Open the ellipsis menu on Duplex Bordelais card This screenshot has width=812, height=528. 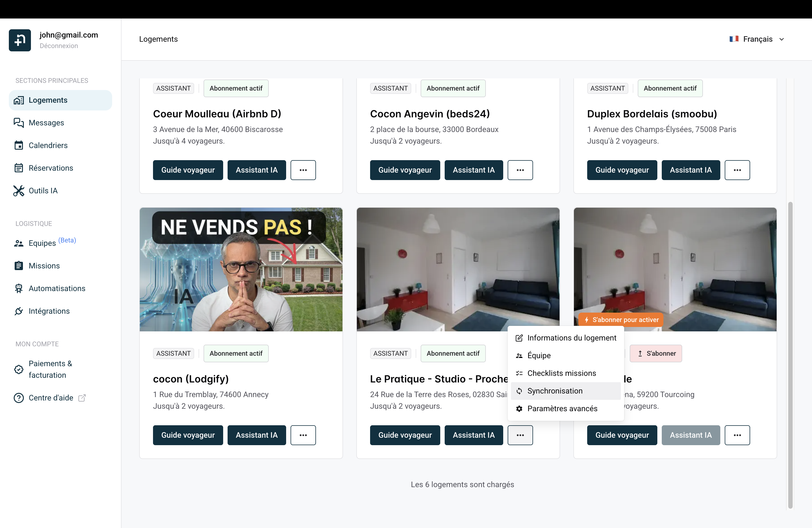point(737,170)
